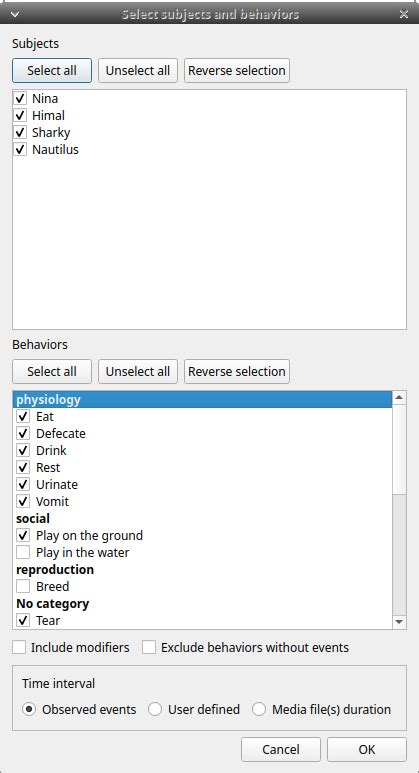Uncheck the Defecate behavior
419x773 pixels.
click(x=23, y=433)
